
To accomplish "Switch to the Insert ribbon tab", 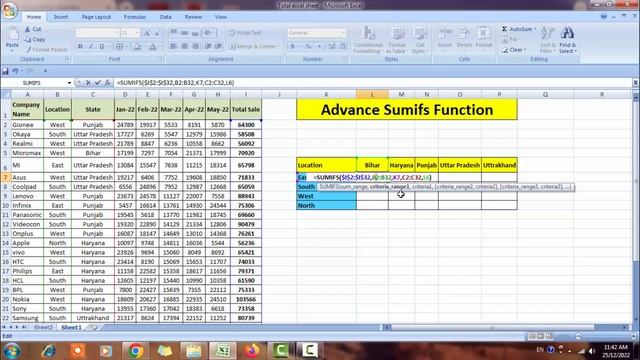I will pos(61,17).
